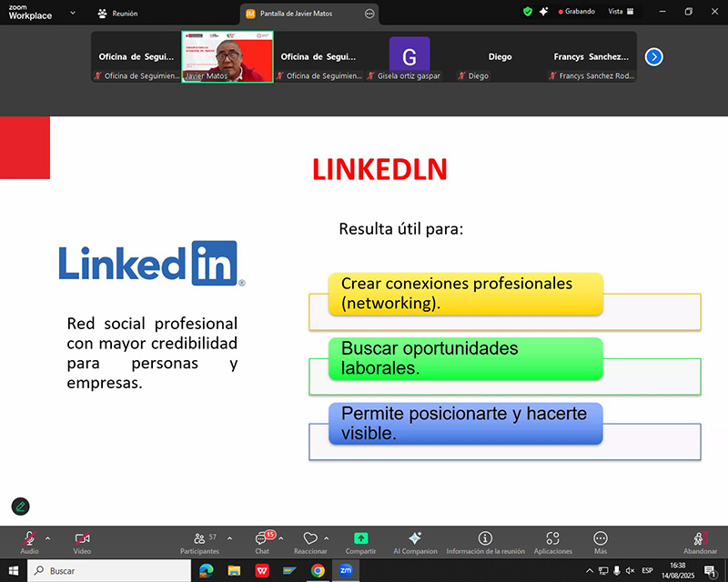Open Microsoft Edge from the taskbar
Screen dimensions: 728x582
[207, 570]
